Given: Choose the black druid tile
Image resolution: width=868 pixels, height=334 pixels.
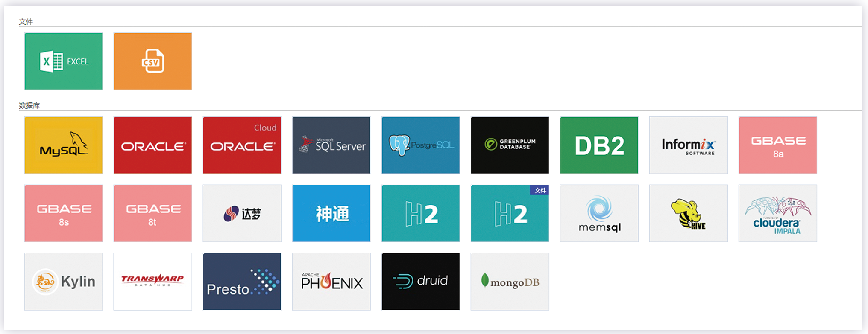Looking at the screenshot, I should pos(420,282).
